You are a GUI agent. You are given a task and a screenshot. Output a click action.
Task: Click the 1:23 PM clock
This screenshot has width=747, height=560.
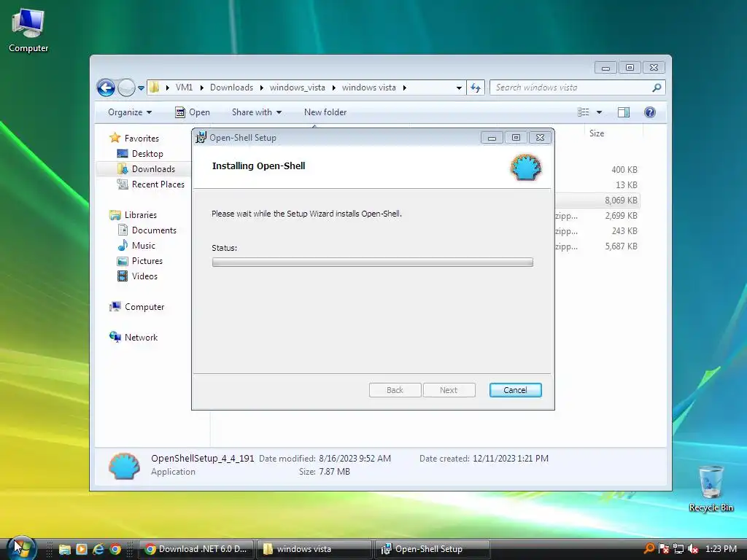[721, 548]
